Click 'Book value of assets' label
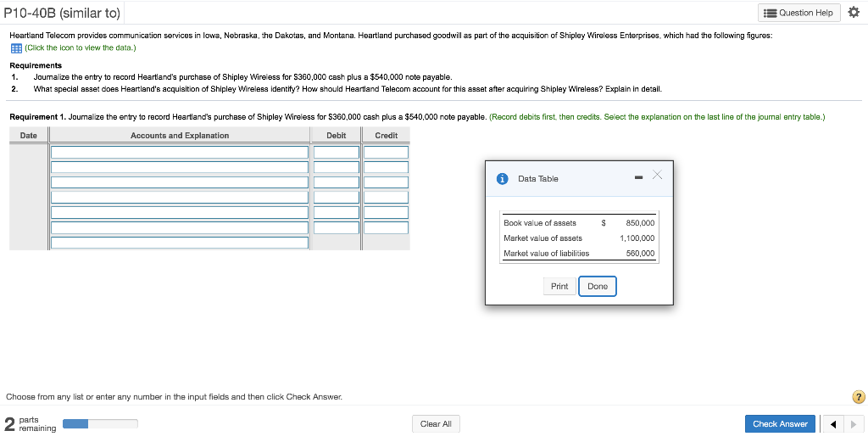Viewport: 868px width, 442px height. pyautogui.click(x=540, y=223)
